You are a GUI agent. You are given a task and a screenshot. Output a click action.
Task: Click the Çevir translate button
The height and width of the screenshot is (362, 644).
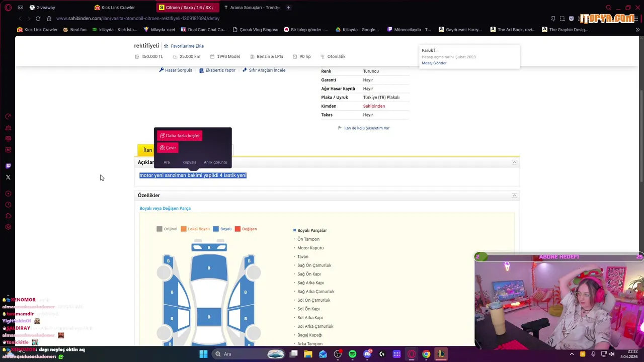168,148
